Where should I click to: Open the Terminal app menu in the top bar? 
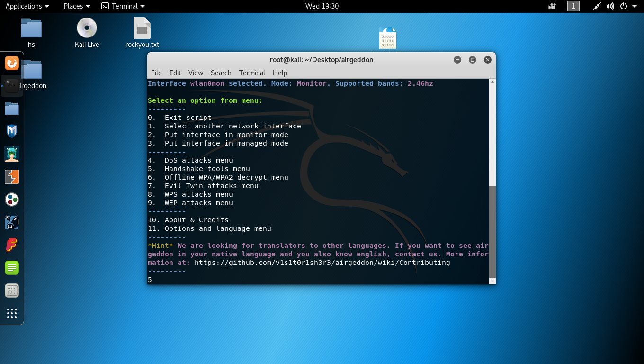tap(123, 6)
